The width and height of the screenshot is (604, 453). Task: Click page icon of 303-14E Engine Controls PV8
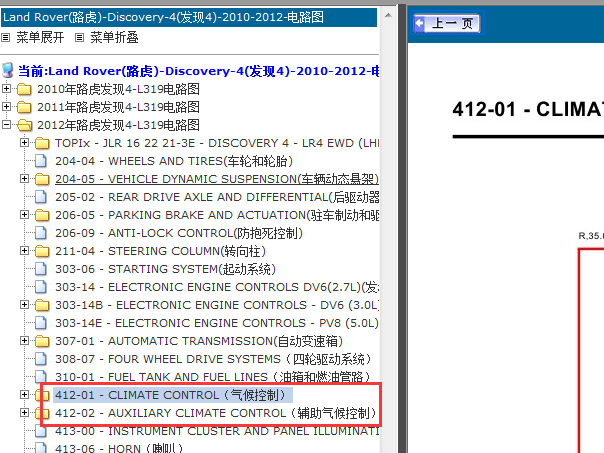40,323
